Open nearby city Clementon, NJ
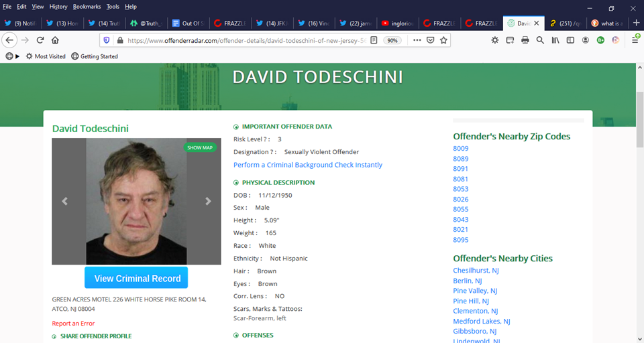Image resolution: width=644 pixels, height=343 pixels. [476, 311]
